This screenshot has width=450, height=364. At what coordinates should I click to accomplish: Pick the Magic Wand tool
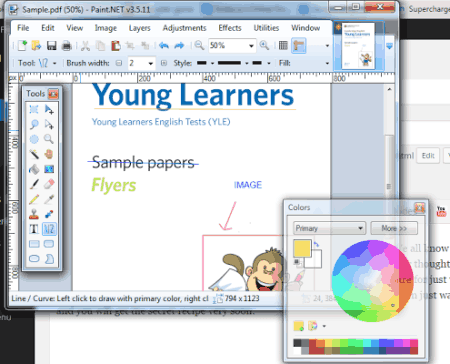pyautogui.click(x=34, y=154)
